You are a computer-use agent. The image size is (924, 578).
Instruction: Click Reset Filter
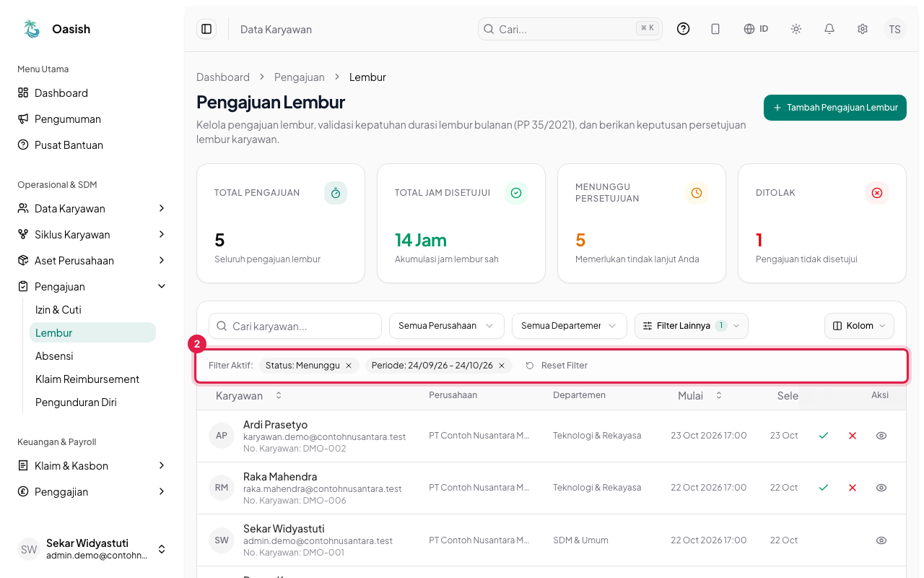pos(557,366)
